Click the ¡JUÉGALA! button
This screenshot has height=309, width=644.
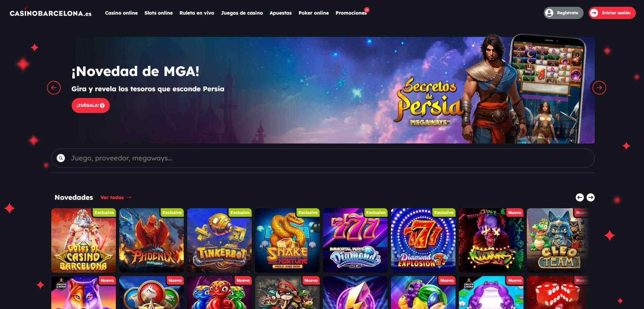(x=91, y=105)
